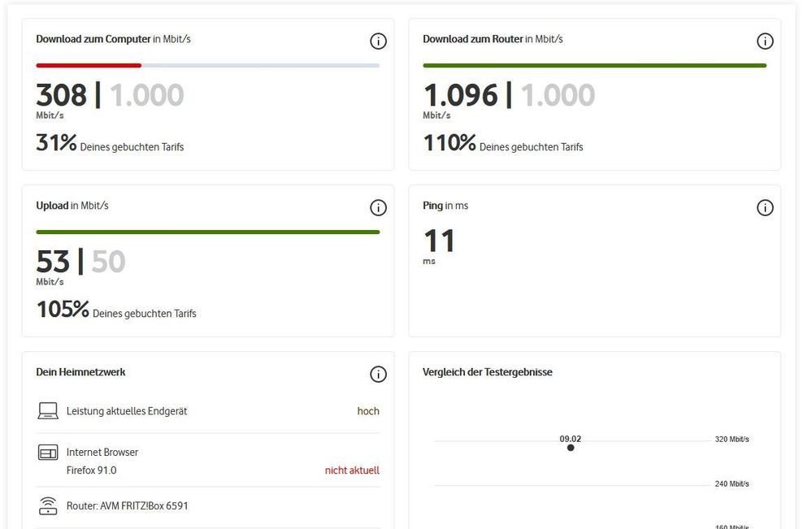
Task: Click green Download zum Router progress bar
Action: pyautogui.click(x=594, y=66)
